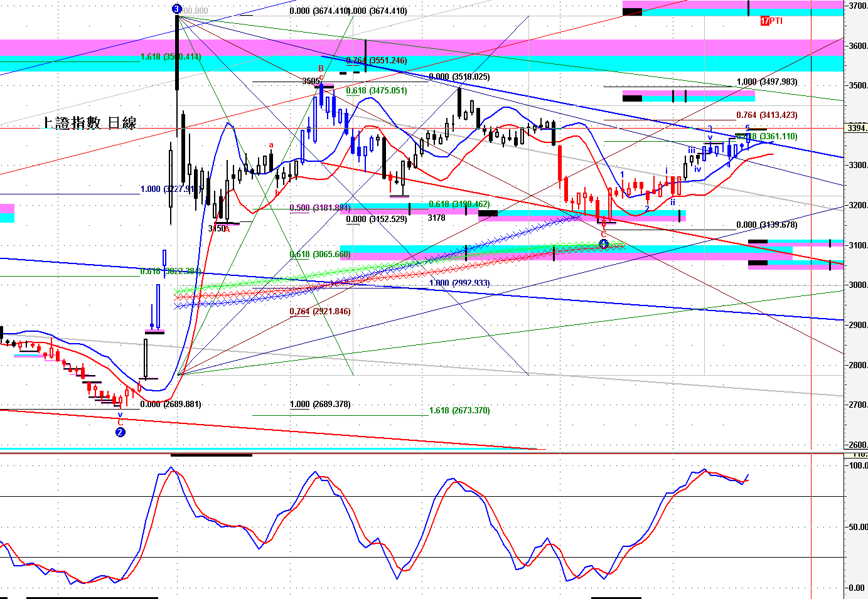868x599 pixels.
Task: Click the red wave C label under the 3139 low
Action: coord(604,235)
